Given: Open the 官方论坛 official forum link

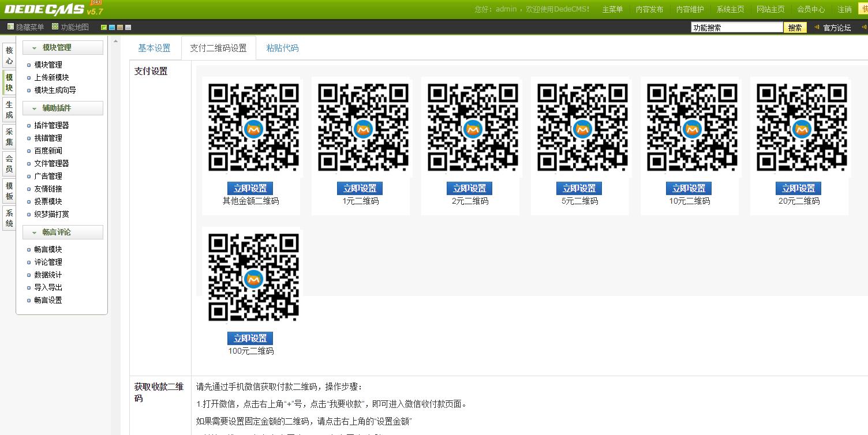Looking at the screenshot, I should pos(836,27).
